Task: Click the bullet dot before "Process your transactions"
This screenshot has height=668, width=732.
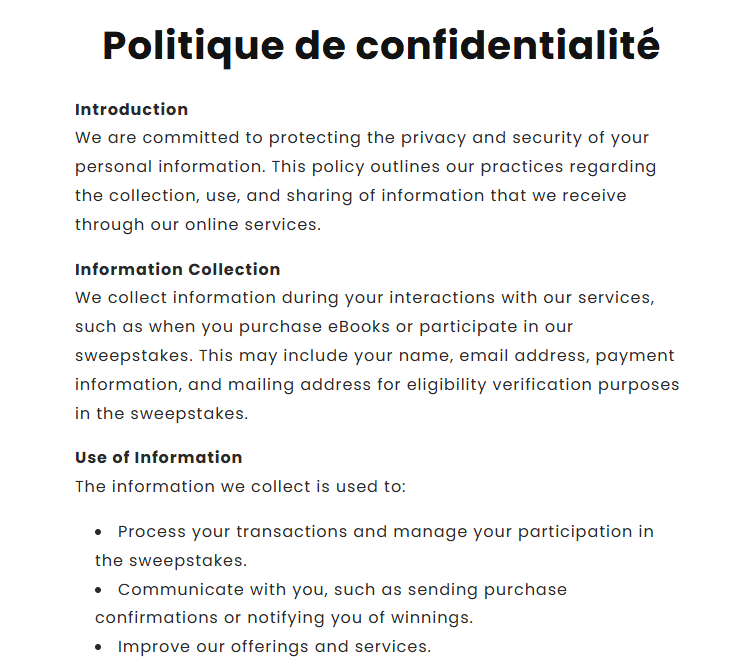Action: coord(99,532)
